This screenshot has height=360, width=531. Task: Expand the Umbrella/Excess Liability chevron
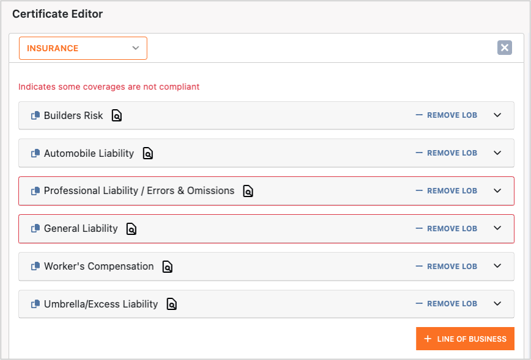click(x=497, y=304)
